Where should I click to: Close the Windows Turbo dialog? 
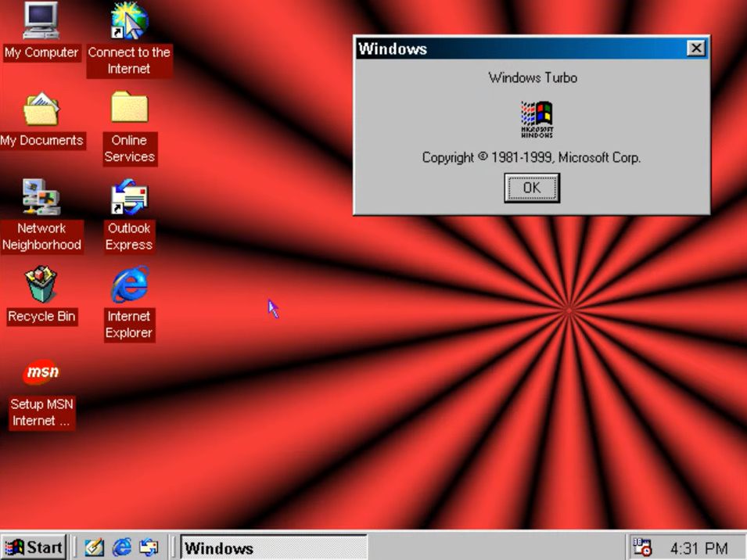pos(696,48)
